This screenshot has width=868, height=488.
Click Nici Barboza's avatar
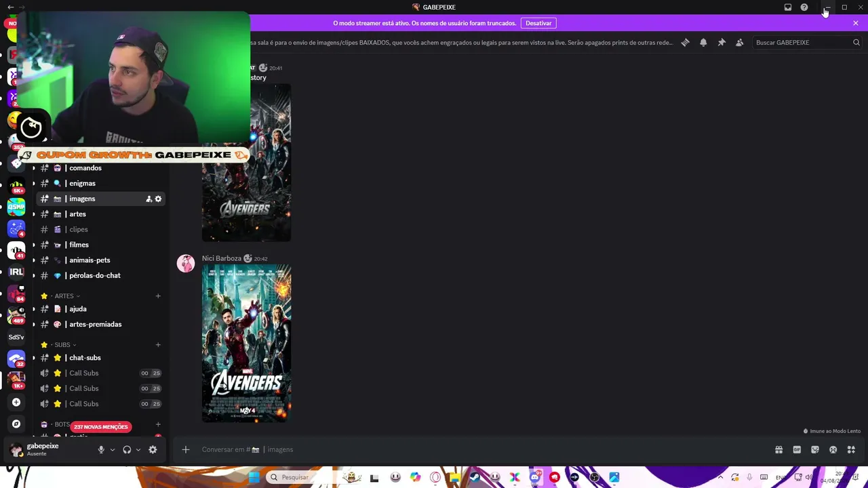tap(186, 264)
